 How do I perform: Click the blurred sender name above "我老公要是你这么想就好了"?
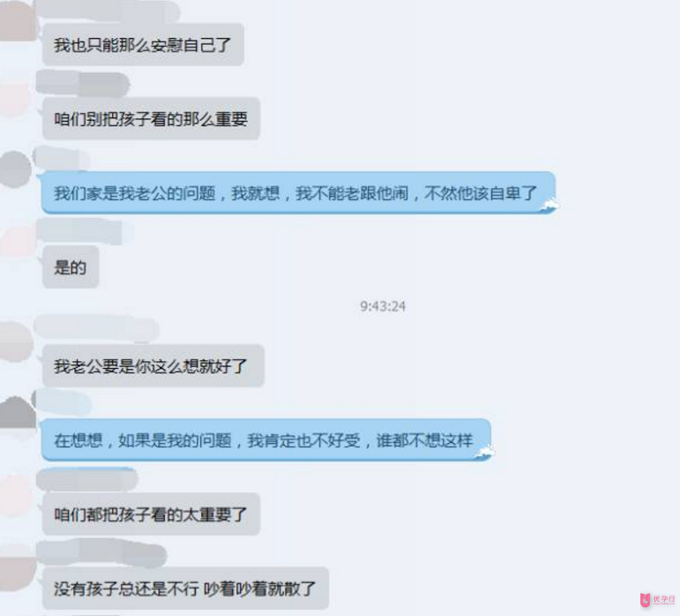96,329
